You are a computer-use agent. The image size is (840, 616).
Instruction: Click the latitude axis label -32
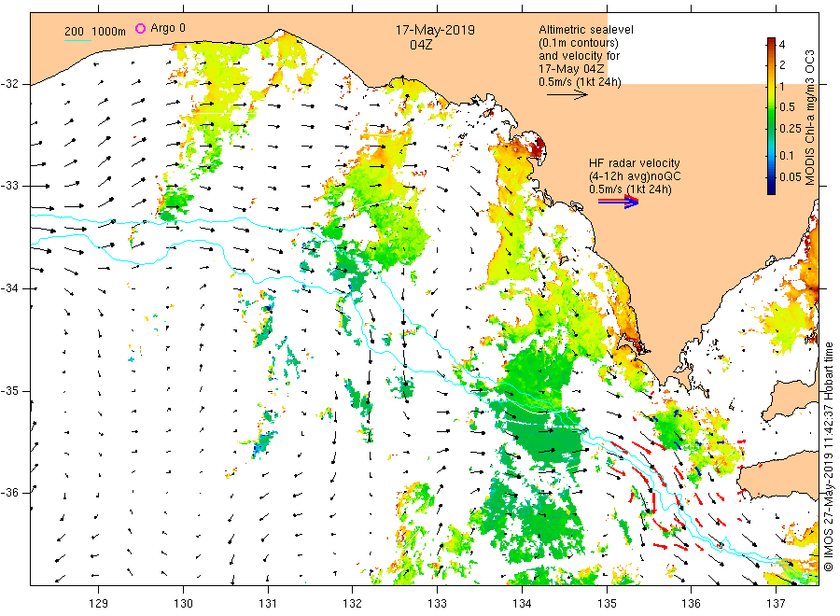[10, 84]
